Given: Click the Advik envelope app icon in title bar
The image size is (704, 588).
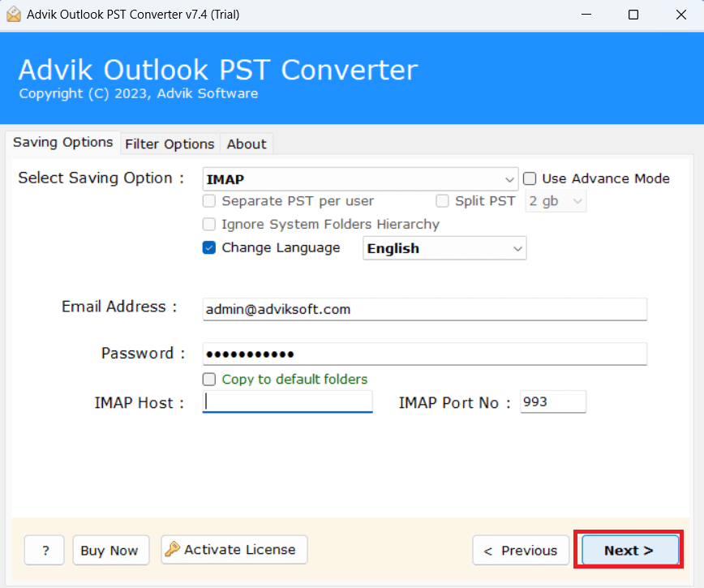Looking at the screenshot, I should (x=14, y=15).
